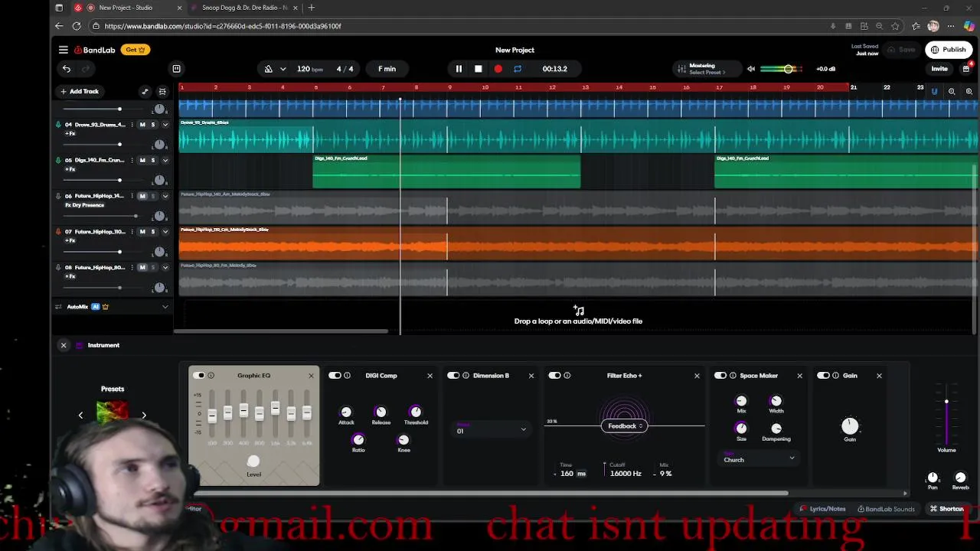
Task: Close the Instrument panel with the X
Action: click(64, 345)
